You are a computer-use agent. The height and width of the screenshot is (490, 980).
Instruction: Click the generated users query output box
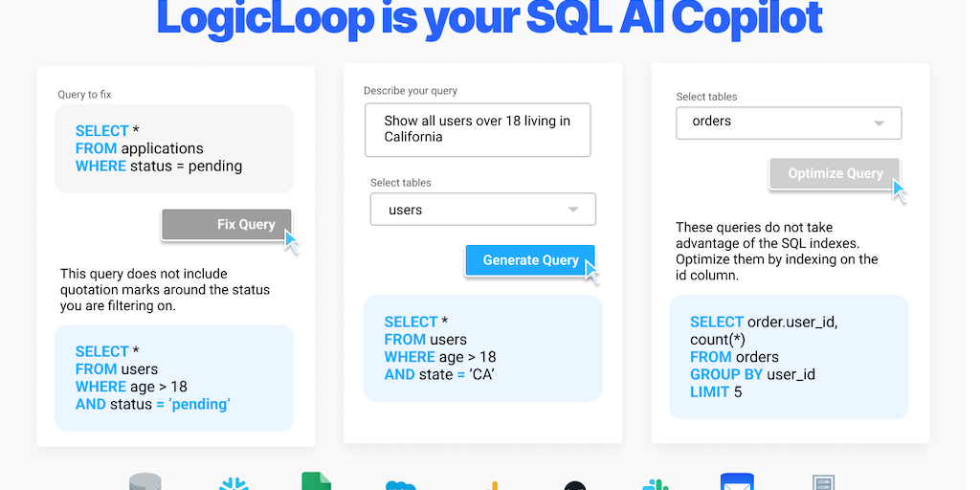pos(483,348)
